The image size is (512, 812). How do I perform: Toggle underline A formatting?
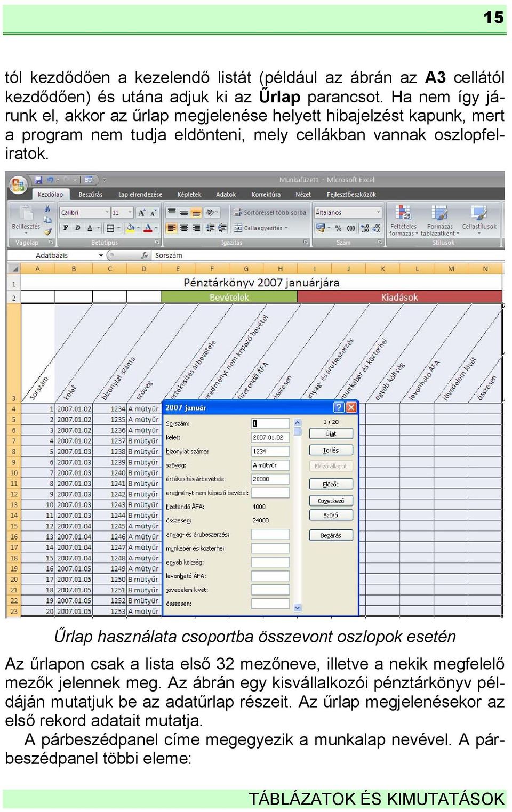click(x=90, y=228)
